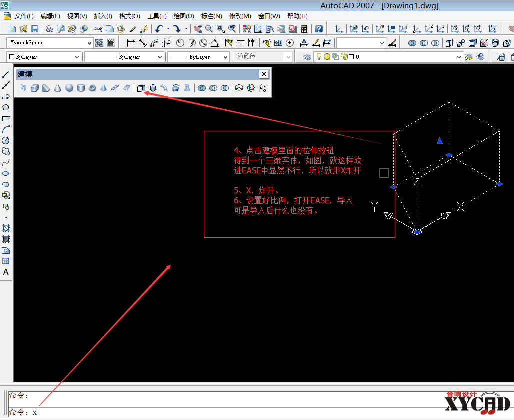Viewport: 514px width, 420px height.
Task: Select the Hatch tool in the draw toolbar
Action: [6, 228]
